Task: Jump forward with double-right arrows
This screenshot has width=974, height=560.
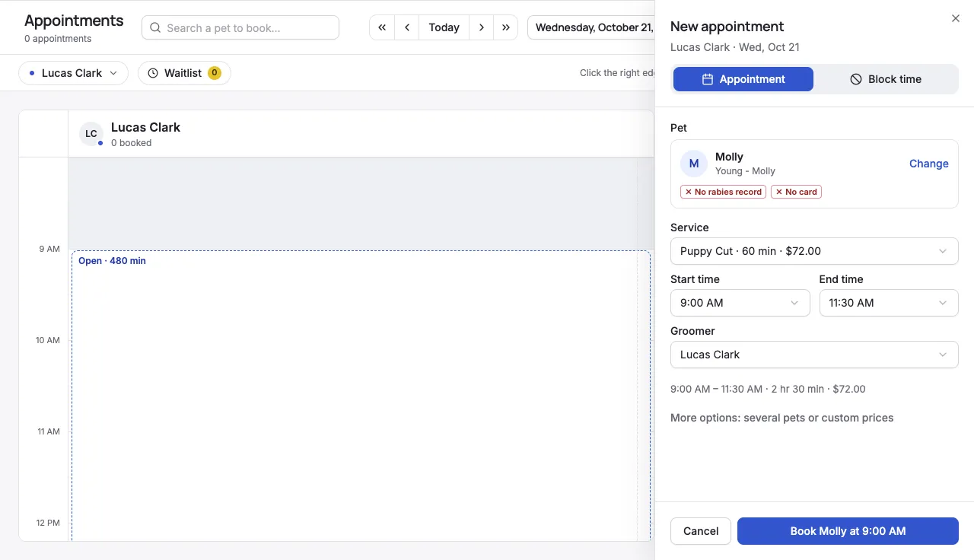Action: (506, 27)
